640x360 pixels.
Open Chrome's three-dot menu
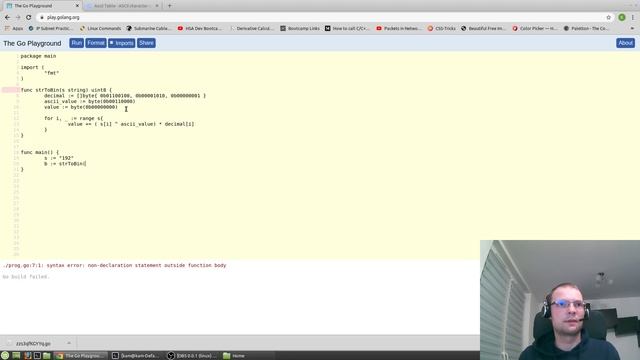[633, 18]
